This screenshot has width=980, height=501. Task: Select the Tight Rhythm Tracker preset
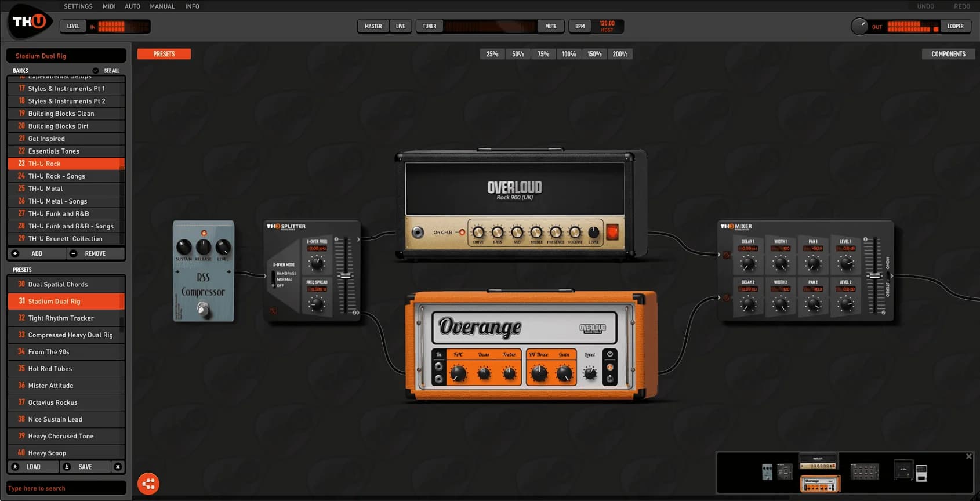pyautogui.click(x=66, y=318)
